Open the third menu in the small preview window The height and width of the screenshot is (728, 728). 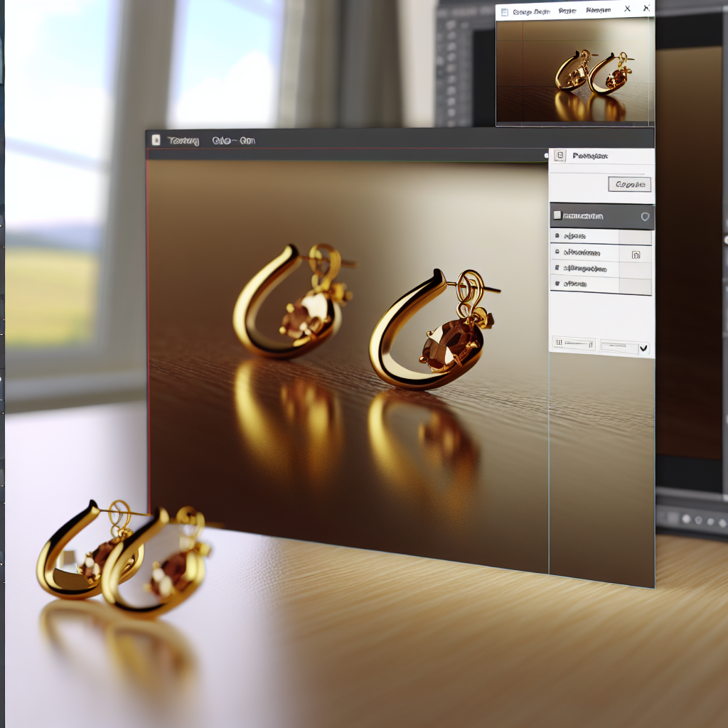click(x=597, y=11)
